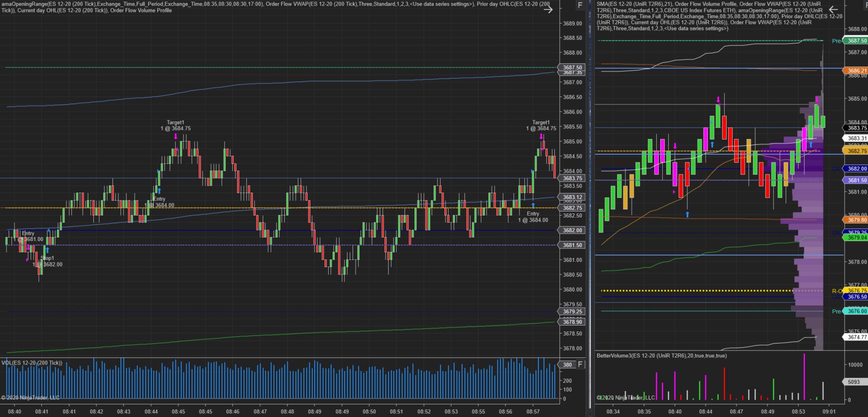The width and height of the screenshot is (868, 417).
Task: Click the 3683.31 price marker on the right chart
Action: coord(856,138)
